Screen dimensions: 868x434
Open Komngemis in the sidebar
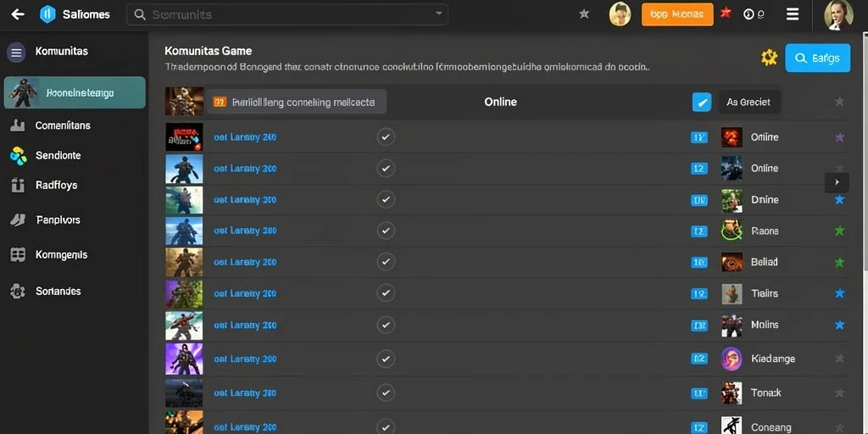tap(61, 255)
